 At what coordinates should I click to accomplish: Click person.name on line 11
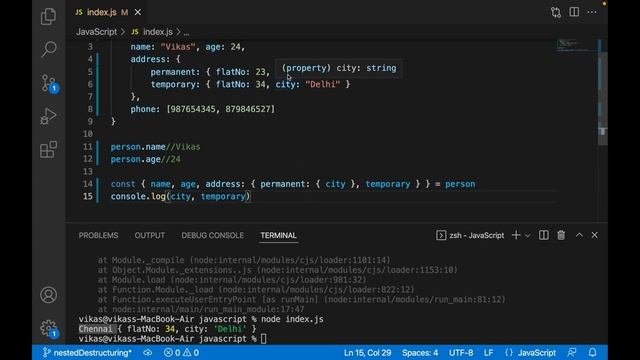[x=138, y=147]
